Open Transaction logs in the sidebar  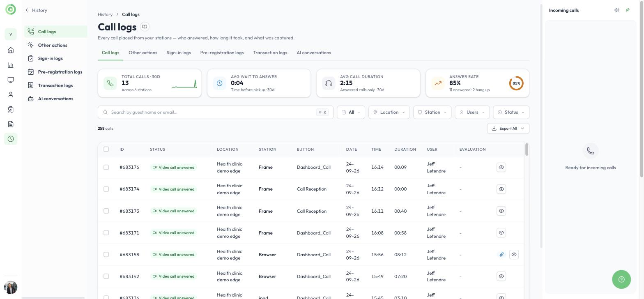click(x=55, y=85)
